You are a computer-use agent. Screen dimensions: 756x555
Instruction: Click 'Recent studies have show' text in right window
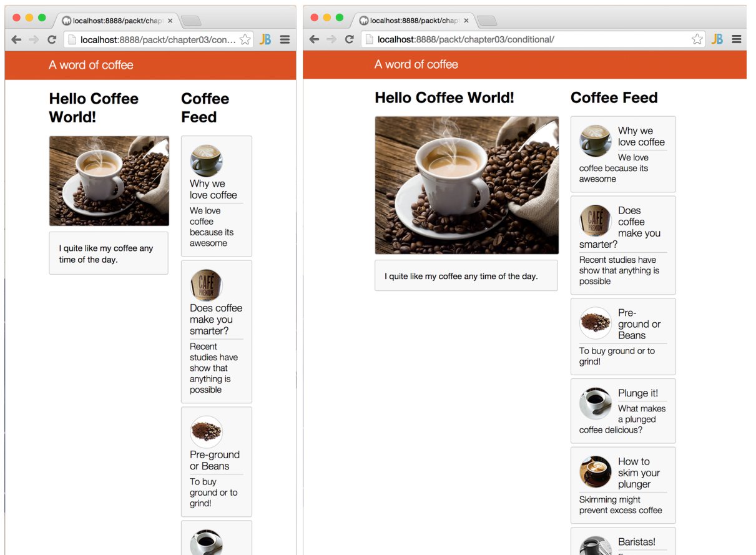pos(619,270)
